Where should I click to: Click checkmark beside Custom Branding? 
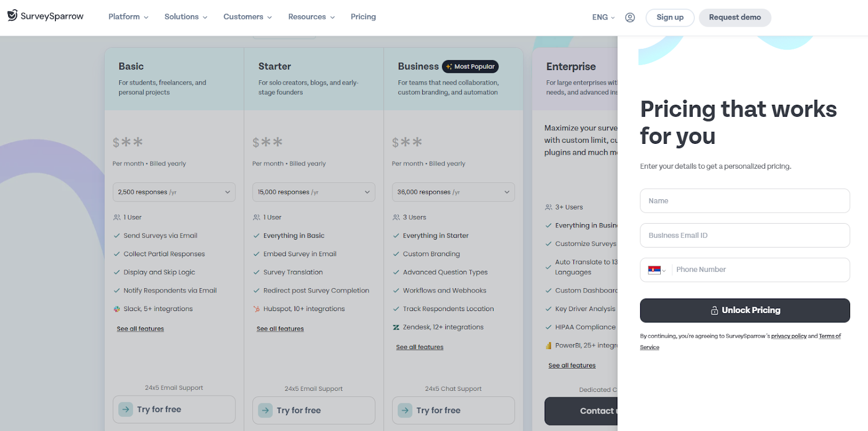point(396,254)
